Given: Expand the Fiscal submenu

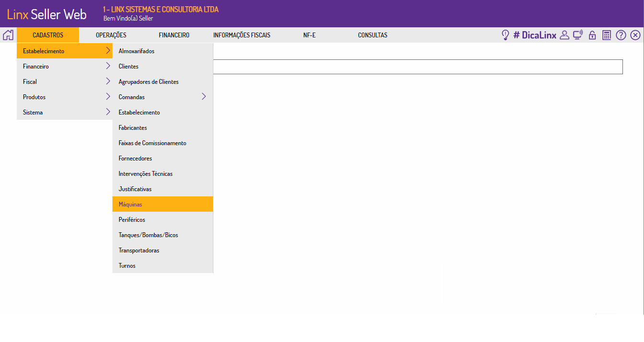Looking at the screenshot, I should point(65,81).
